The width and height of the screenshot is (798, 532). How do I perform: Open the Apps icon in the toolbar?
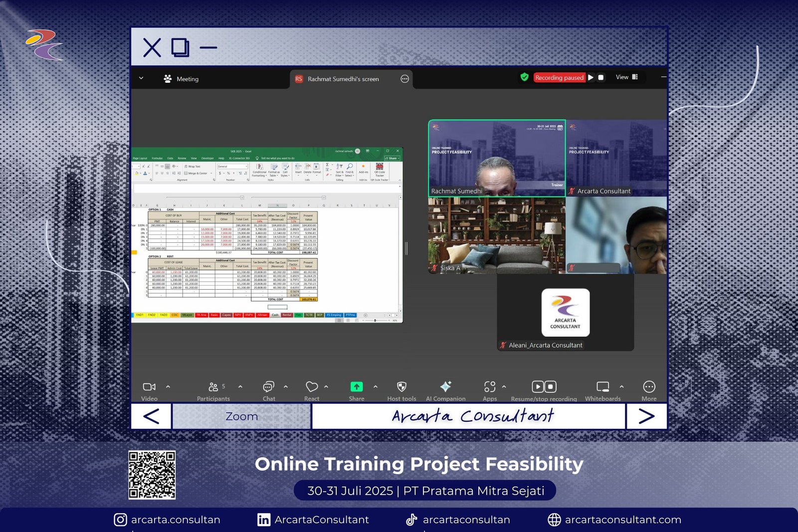[490, 387]
